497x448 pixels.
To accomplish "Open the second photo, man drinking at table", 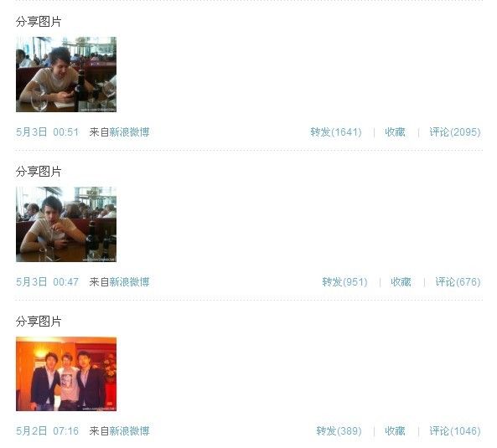I will click(x=66, y=224).
